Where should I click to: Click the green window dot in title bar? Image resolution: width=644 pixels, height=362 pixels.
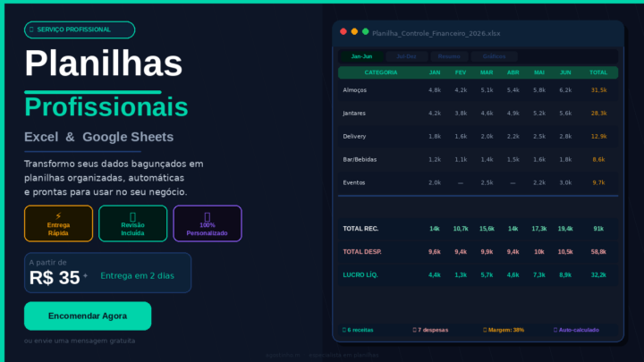pyautogui.click(x=365, y=32)
